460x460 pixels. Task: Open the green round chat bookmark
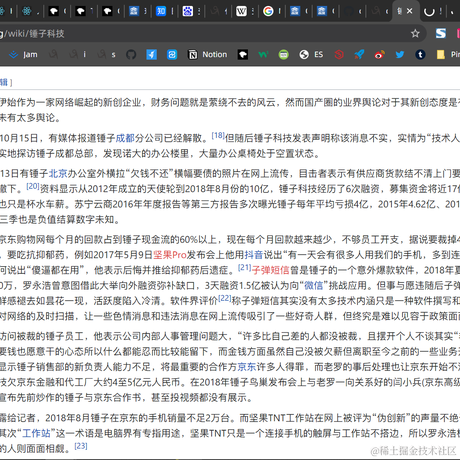pos(283,54)
